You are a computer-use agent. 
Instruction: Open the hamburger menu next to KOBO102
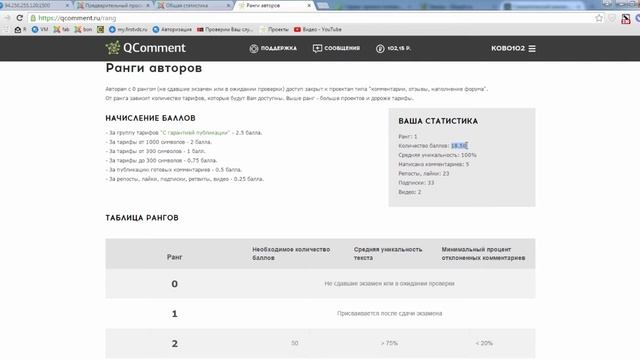pyautogui.click(x=532, y=49)
